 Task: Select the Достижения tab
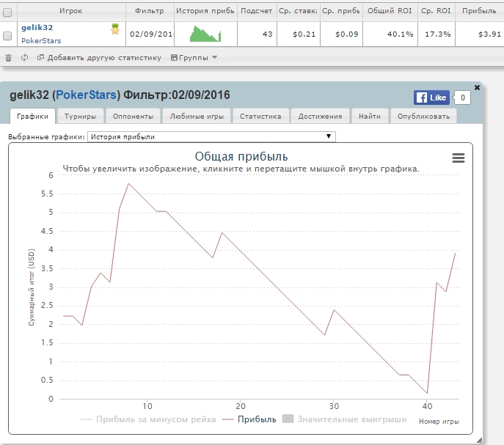pyautogui.click(x=320, y=117)
